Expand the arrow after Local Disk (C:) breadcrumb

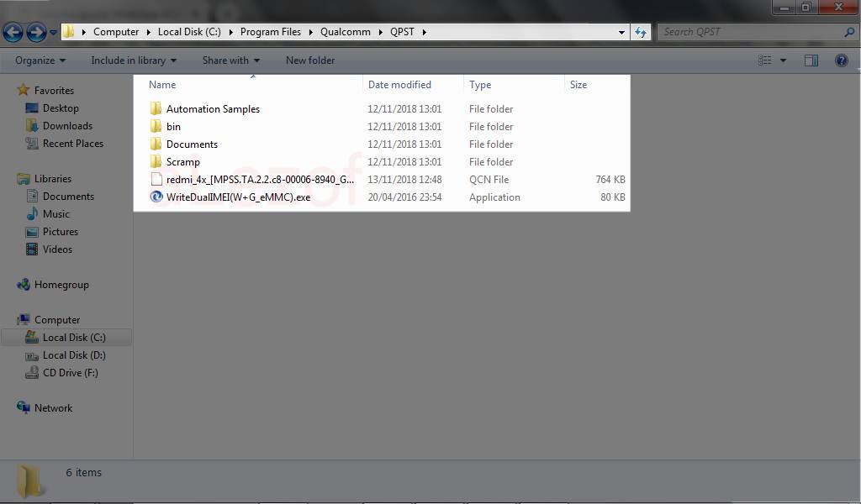tap(230, 32)
